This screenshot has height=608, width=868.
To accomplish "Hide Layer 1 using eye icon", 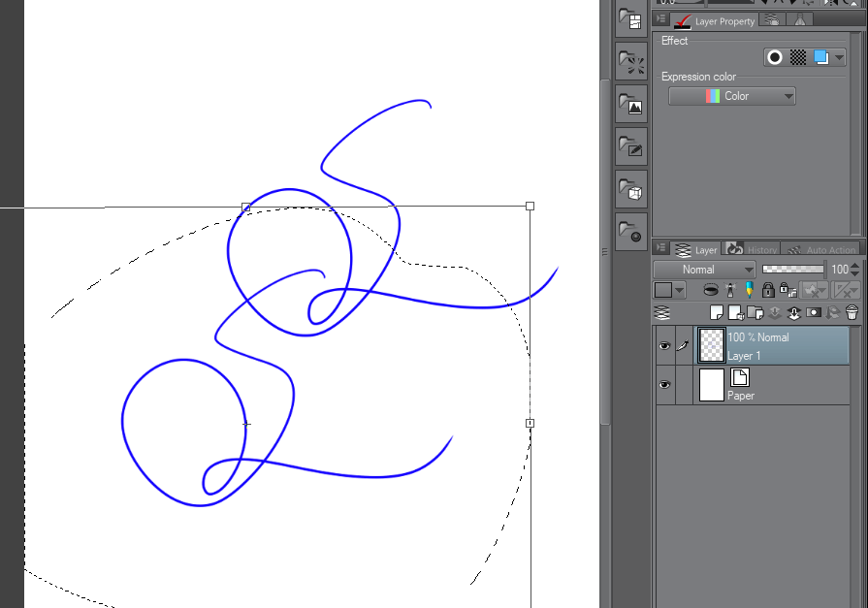I will tap(664, 346).
